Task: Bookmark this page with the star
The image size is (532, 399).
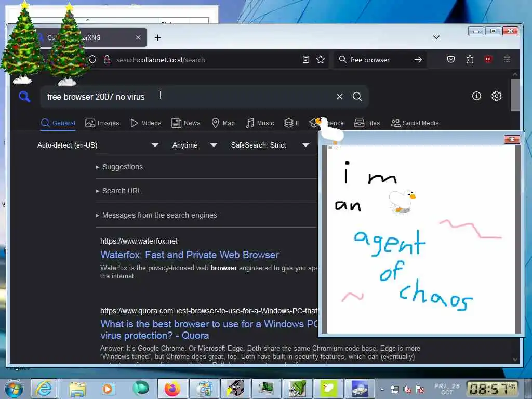Action: point(321,60)
